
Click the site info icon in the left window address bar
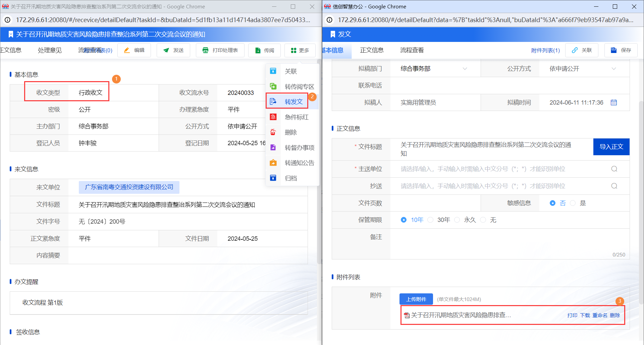pyautogui.click(x=7, y=20)
